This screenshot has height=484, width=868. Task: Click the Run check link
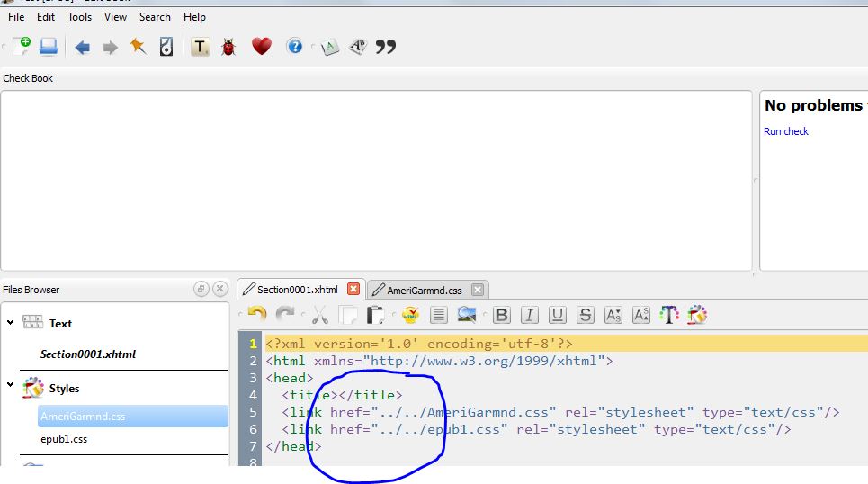[785, 131]
